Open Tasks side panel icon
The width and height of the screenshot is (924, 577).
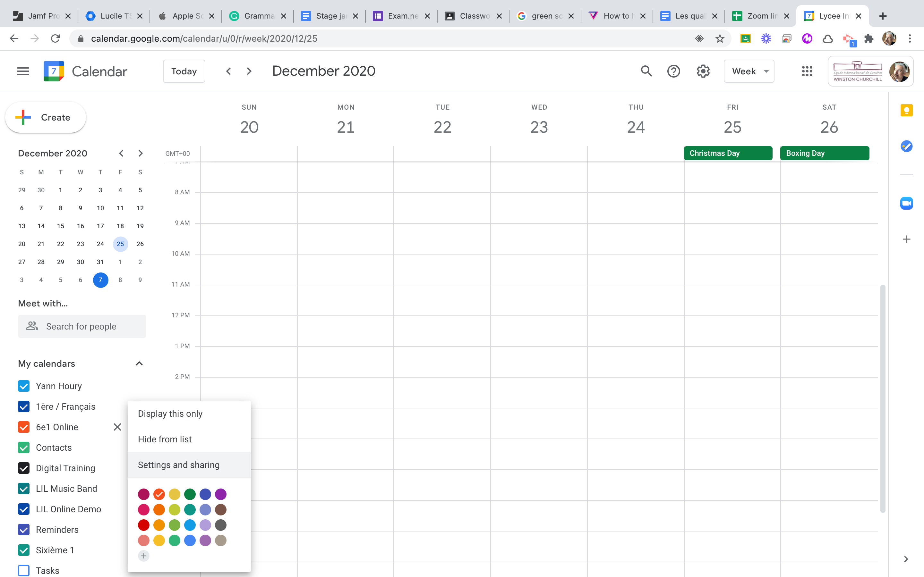[906, 146]
